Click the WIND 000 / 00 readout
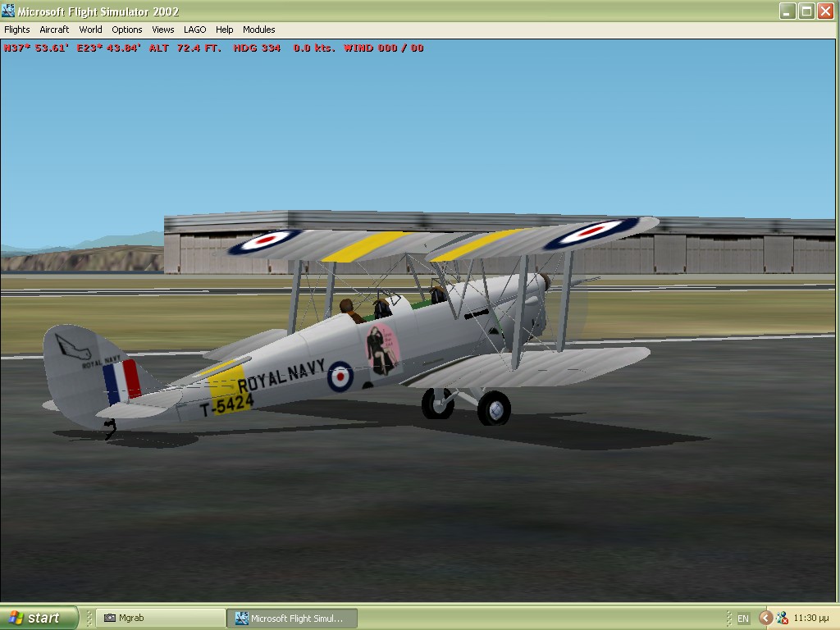The height and width of the screenshot is (630, 840). 384,48
